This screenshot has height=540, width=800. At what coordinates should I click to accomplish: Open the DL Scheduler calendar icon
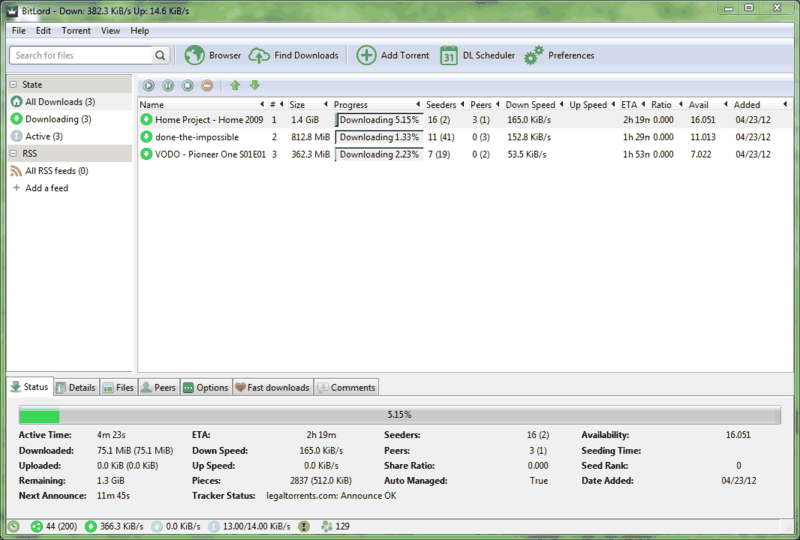pyautogui.click(x=448, y=56)
